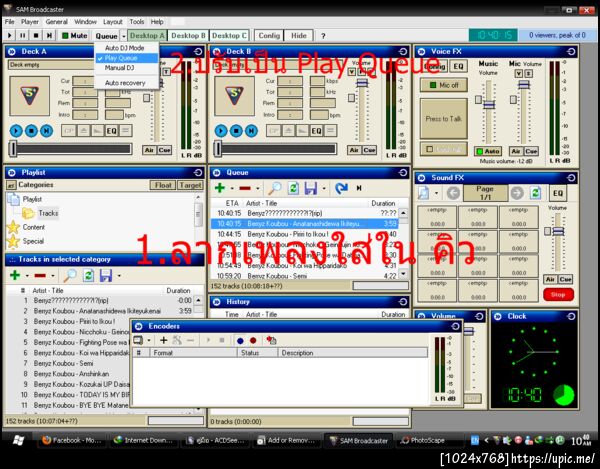Click the Target button in Playlist

[x=190, y=185]
